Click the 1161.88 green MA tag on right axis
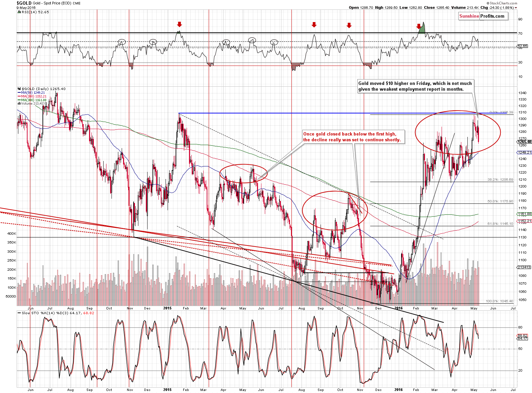Viewport: 532px width, 393px height. (x=525, y=214)
